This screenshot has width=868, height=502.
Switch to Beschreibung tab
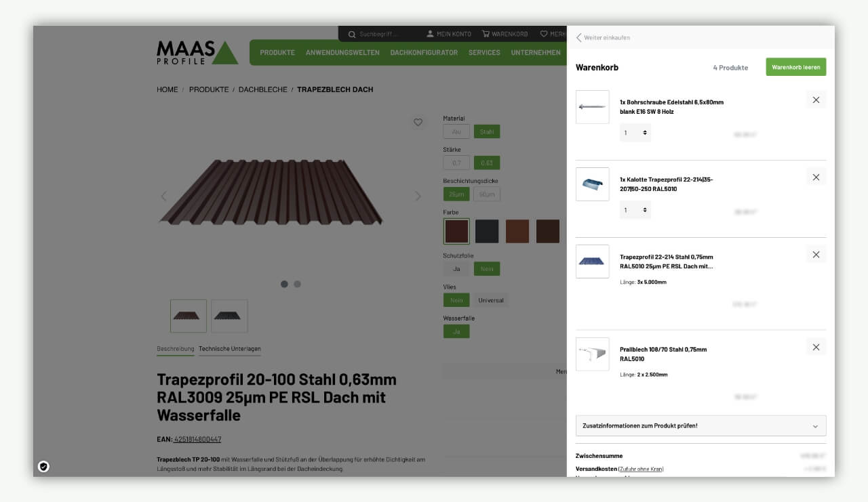click(175, 349)
